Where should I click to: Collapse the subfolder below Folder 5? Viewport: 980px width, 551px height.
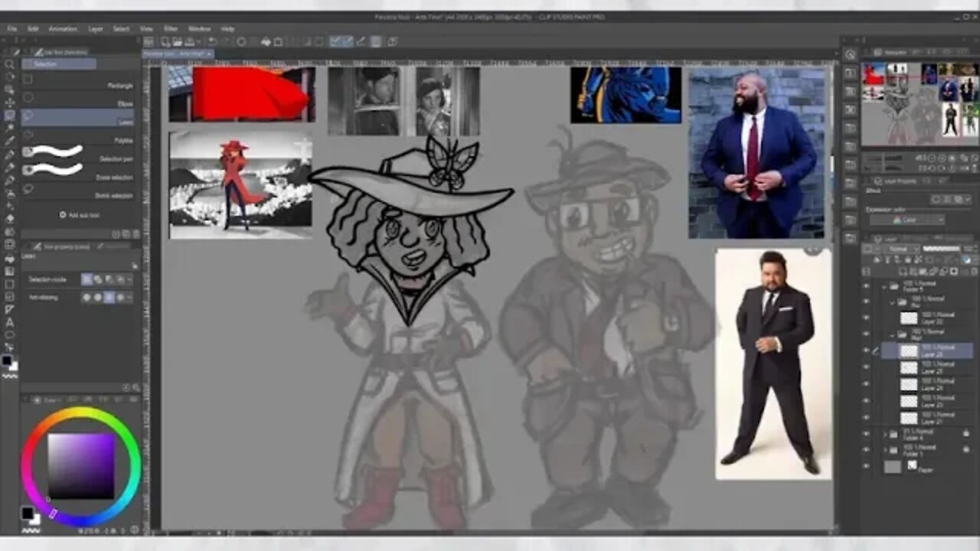tap(893, 302)
